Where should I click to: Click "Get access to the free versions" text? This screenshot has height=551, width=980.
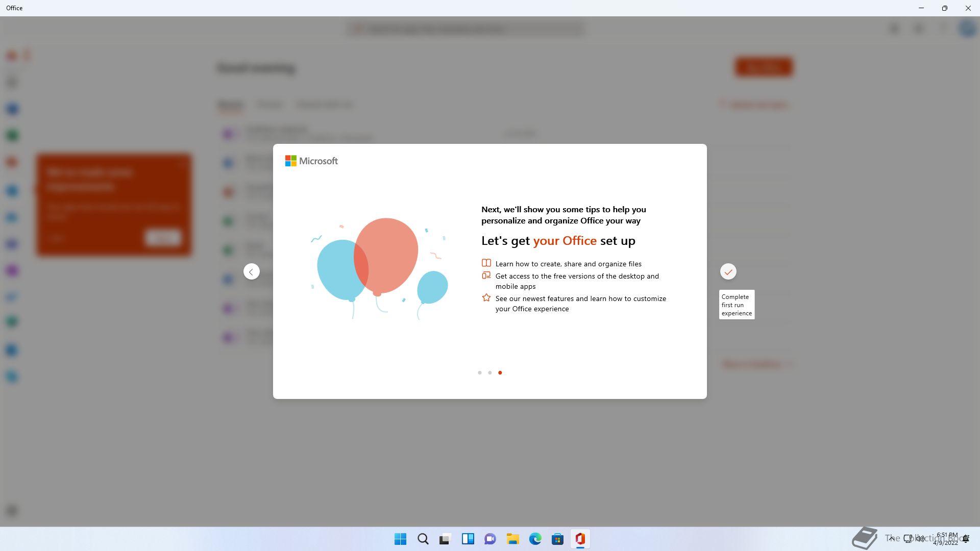click(x=577, y=281)
